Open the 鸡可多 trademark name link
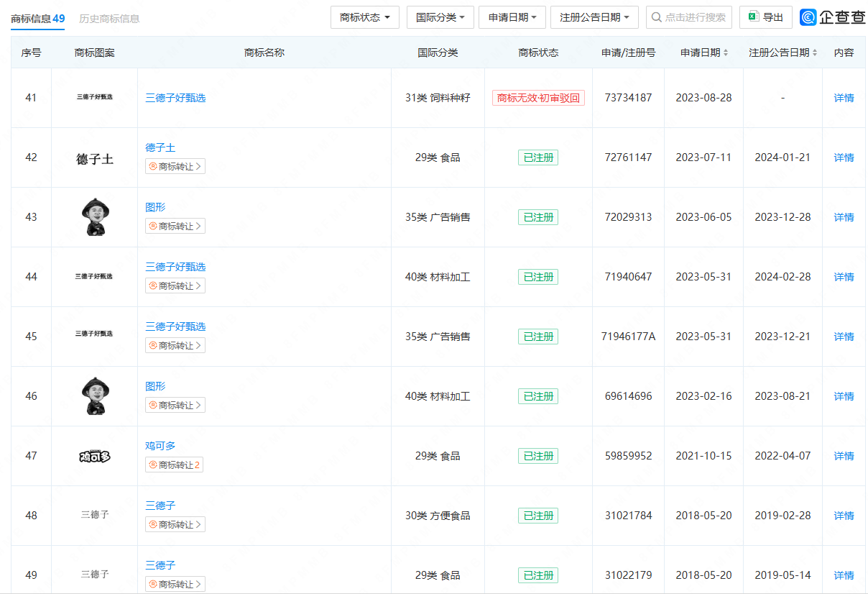The height and width of the screenshot is (594, 868). point(160,446)
